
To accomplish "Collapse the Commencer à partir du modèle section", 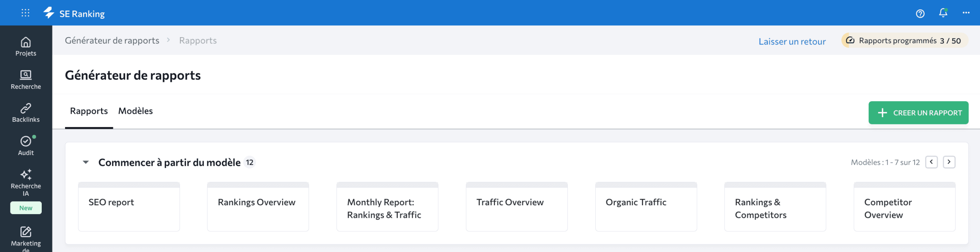I will point(86,162).
